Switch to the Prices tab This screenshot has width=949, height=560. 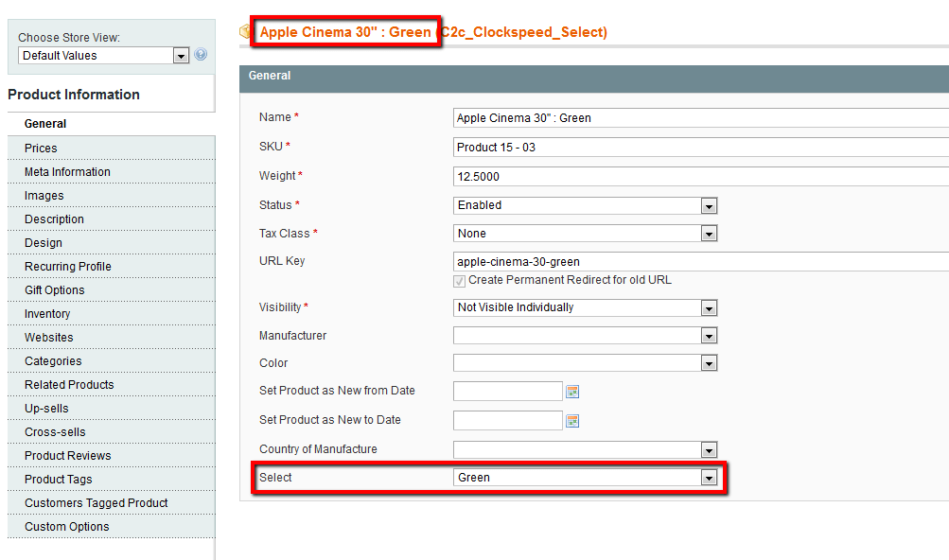point(112,148)
